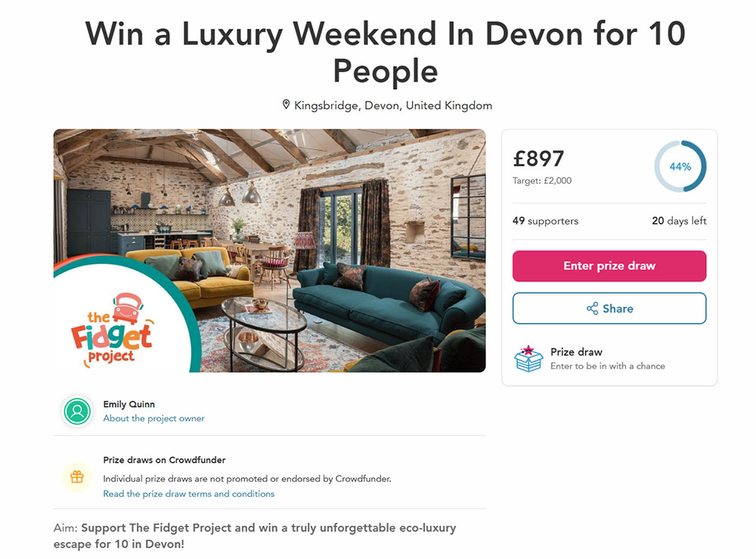The width and height of the screenshot is (756, 559).
Task: Click the Win a Luxury Weekend title
Action: tap(386, 52)
